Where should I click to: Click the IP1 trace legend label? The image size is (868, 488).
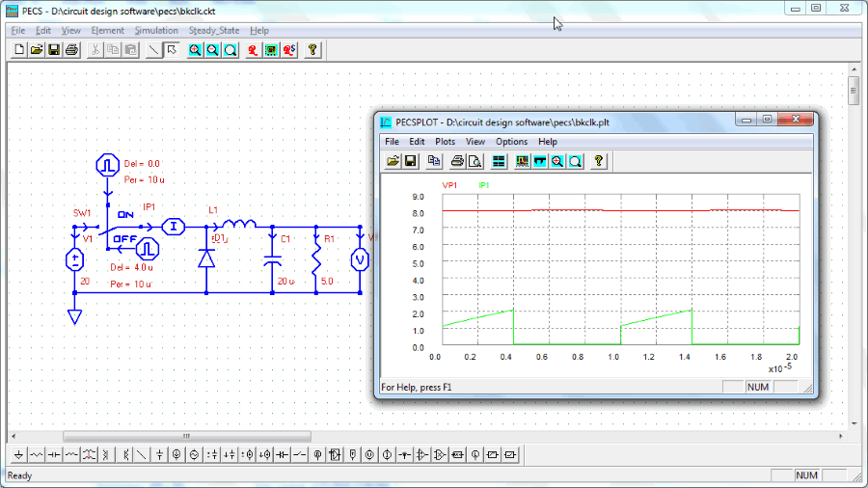pyautogui.click(x=484, y=185)
